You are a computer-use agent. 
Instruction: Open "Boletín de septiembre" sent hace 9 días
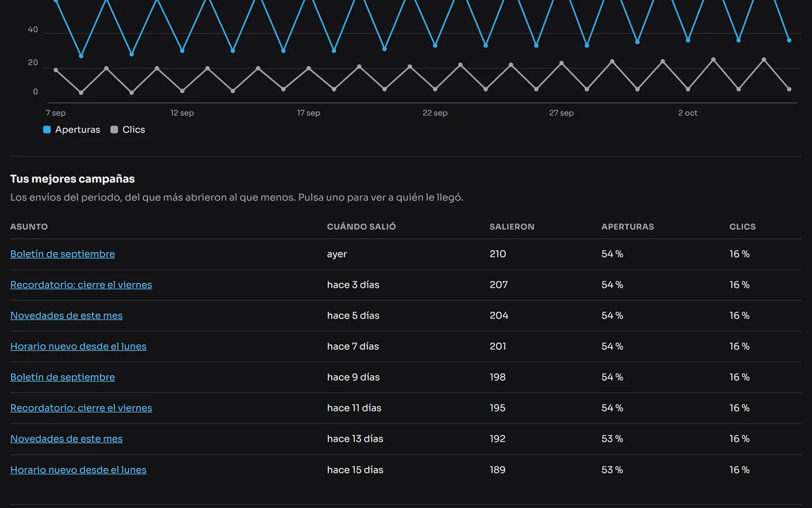point(63,377)
